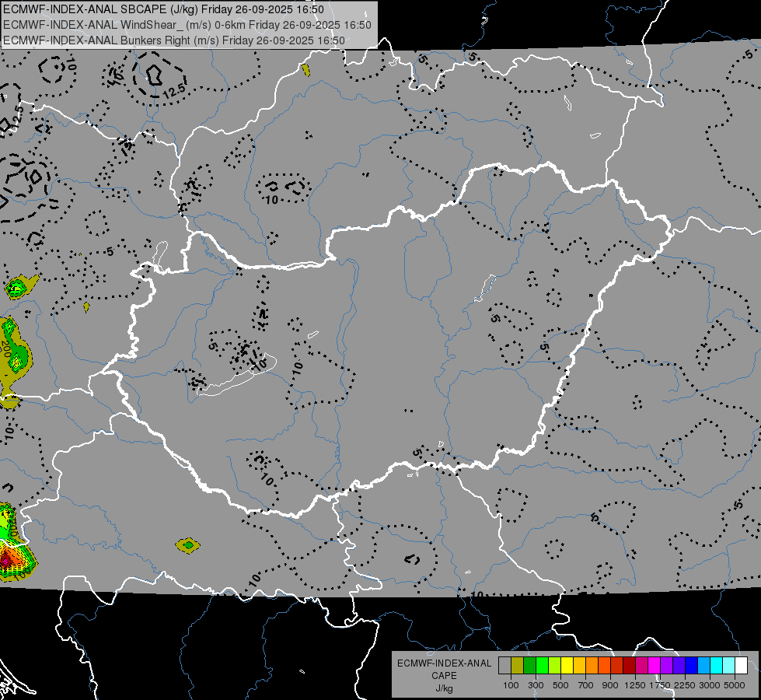This screenshot has width=761, height=700.
Task: Select the Bunkers Right (m/s) header line
Action: (x=174, y=40)
